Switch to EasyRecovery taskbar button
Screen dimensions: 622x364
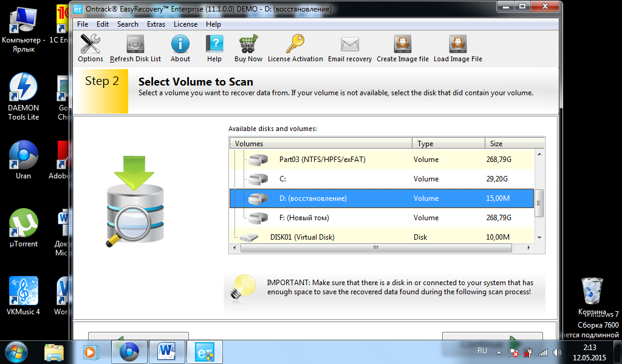(x=205, y=352)
